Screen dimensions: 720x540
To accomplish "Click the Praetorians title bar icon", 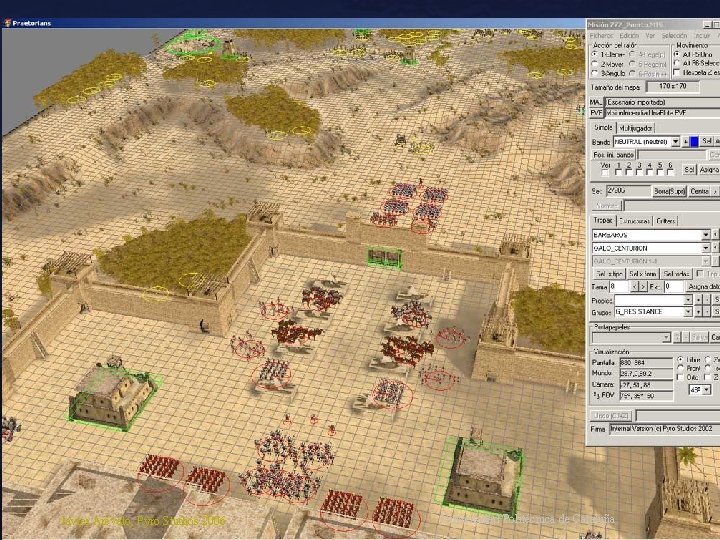I will [x=7, y=23].
